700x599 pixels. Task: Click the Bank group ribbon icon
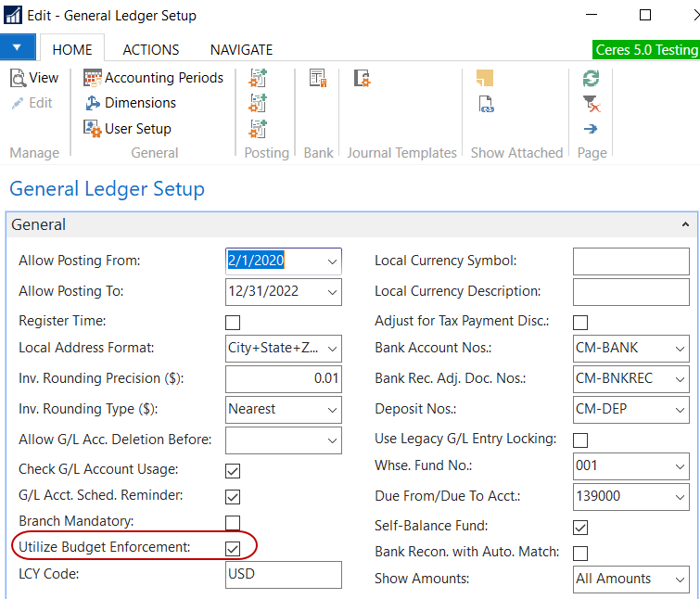(x=318, y=79)
